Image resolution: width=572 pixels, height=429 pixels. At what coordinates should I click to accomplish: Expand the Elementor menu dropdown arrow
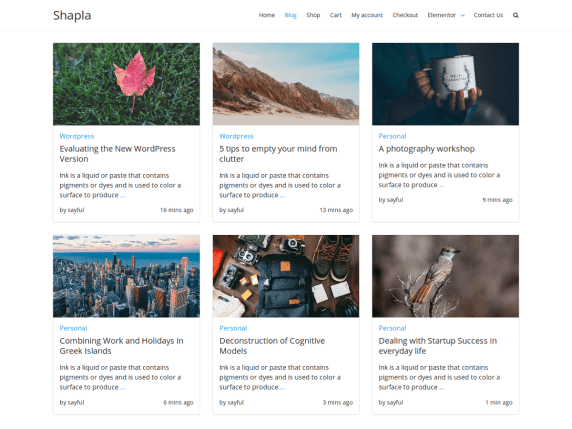point(463,15)
